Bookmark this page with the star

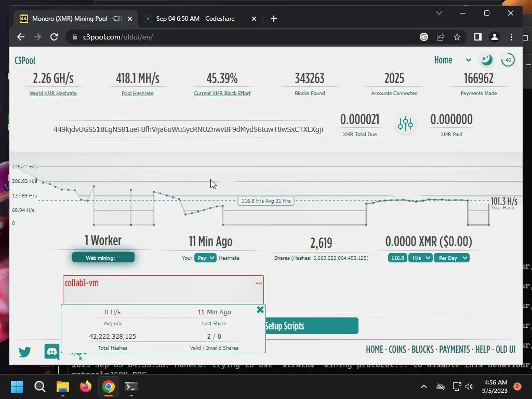pyautogui.click(x=457, y=37)
